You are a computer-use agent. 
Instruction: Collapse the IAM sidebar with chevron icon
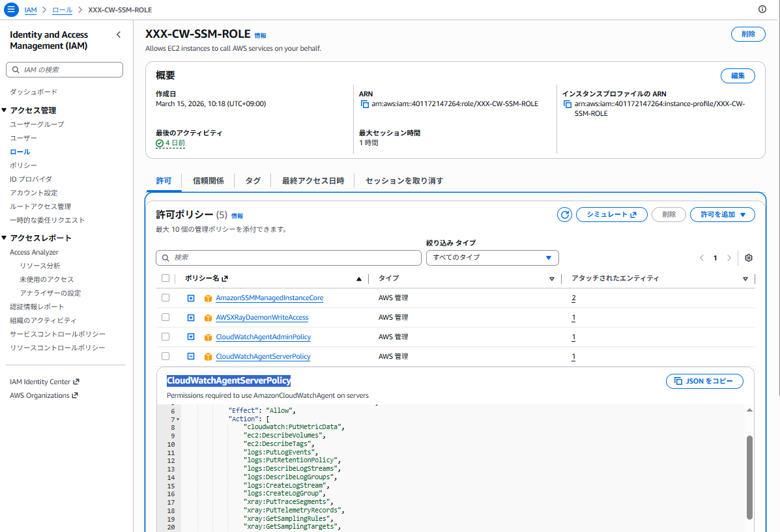point(119,35)
